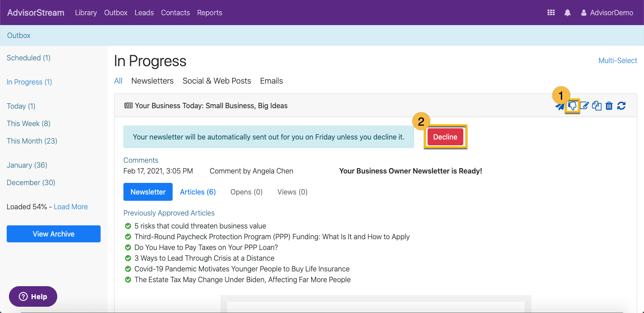The height and width of the screenshot is (313, 644).
Task: Click the edit pencil icon
Action: click(584, 106)
